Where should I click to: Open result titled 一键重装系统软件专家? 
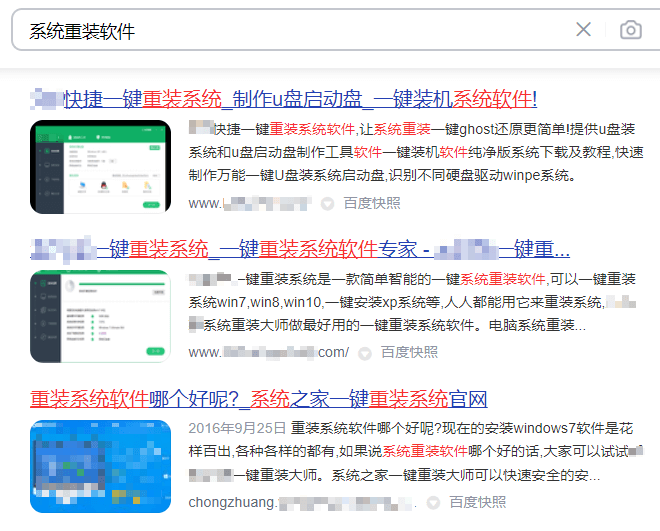[300, 250]
